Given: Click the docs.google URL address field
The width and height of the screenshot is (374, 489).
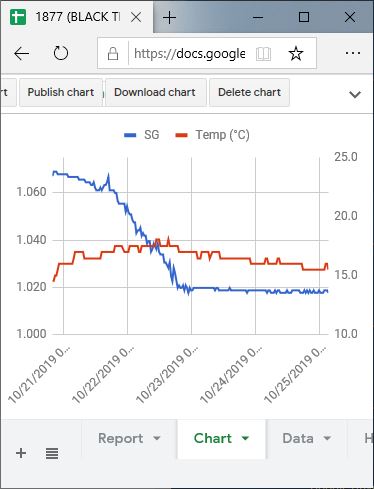Looking at the screenshot, I should (189, 53).
